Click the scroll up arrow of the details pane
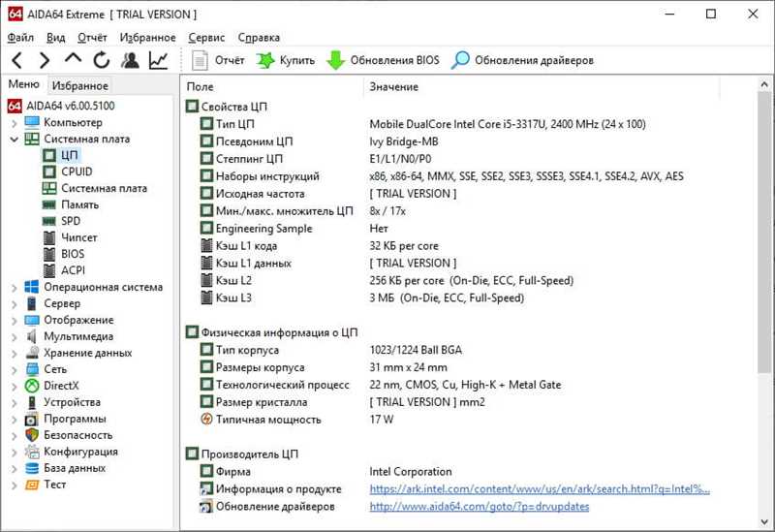This screenshot has width=775, height=532. [x=764, y=85]
